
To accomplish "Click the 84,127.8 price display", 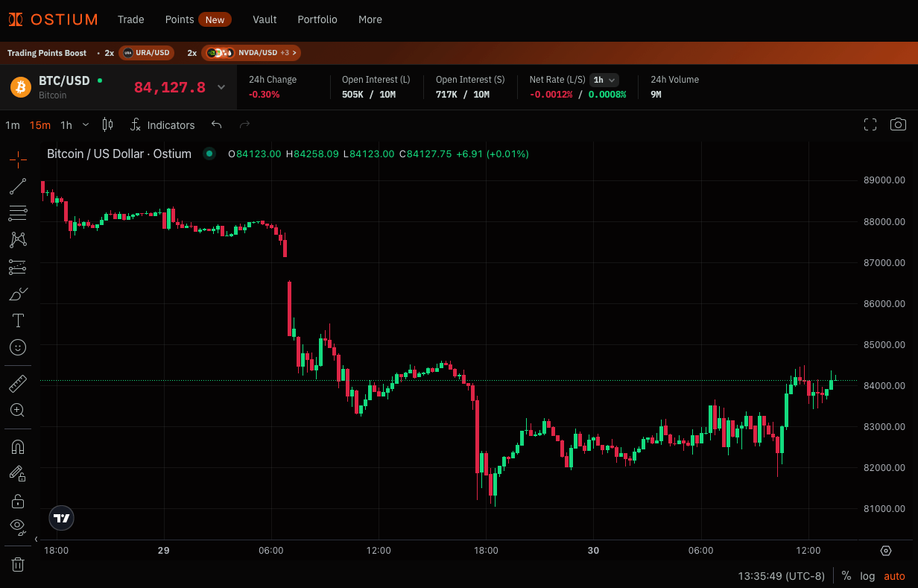I will point(170,87).
